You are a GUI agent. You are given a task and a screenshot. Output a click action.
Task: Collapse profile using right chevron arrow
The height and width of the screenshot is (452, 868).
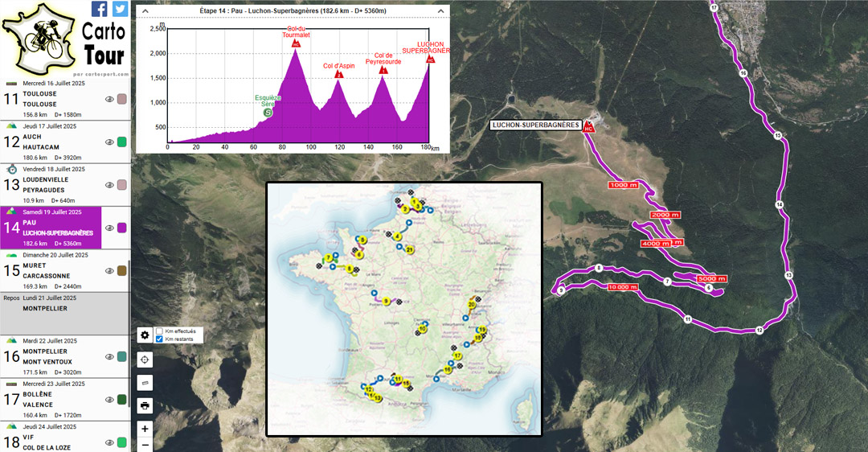442,12
